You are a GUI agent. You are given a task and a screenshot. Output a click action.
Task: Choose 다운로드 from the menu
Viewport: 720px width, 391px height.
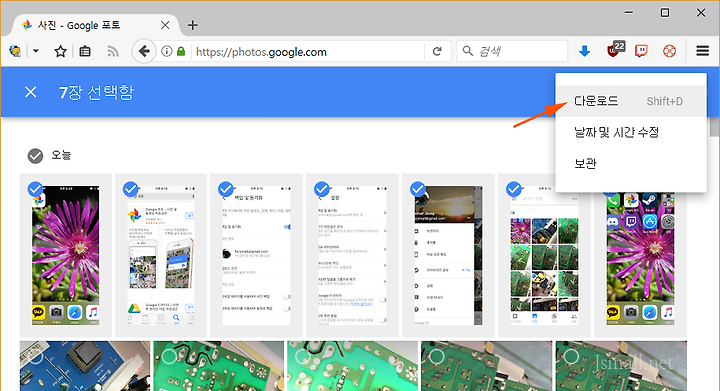tap(630, 101)
